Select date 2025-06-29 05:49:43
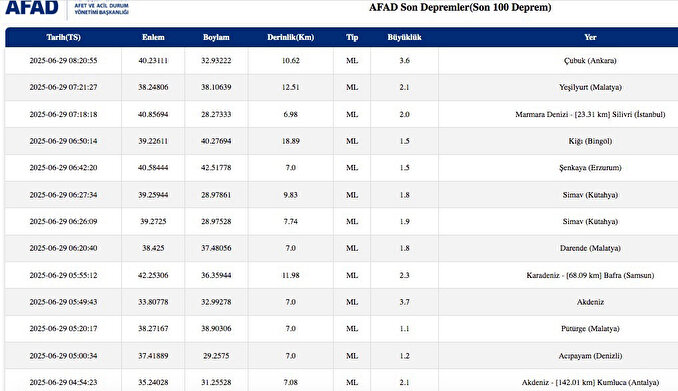 point(64,302)
